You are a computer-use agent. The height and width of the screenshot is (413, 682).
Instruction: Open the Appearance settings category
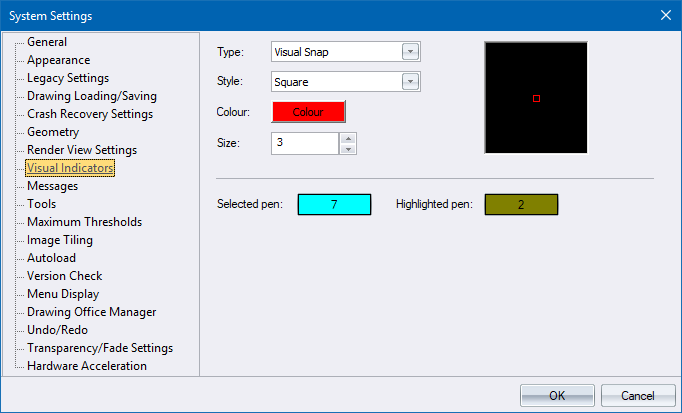pos(58,60)
